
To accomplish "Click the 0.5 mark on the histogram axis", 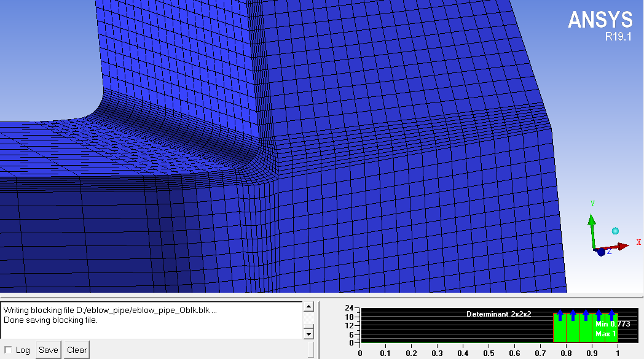I will point(489,353).
